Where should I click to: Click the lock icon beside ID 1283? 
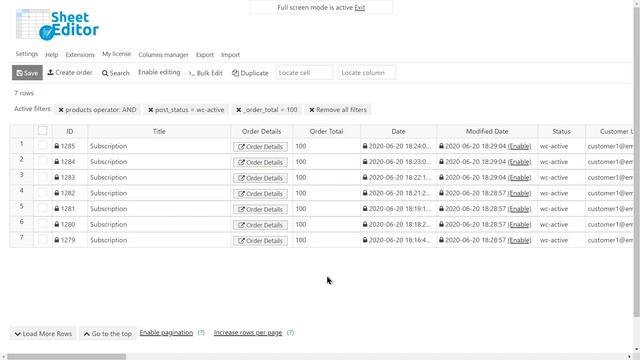pos(57,178)
